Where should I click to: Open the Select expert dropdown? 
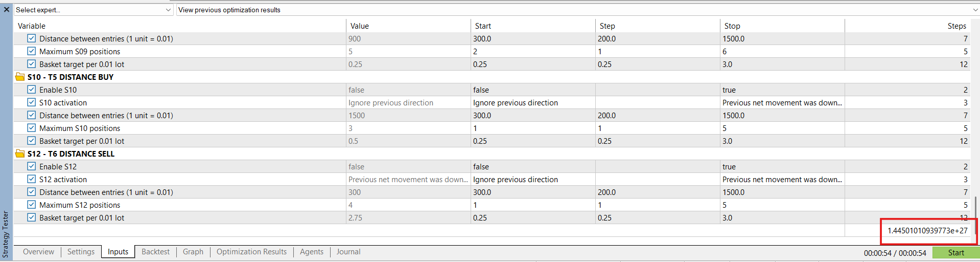pos(94,10)
